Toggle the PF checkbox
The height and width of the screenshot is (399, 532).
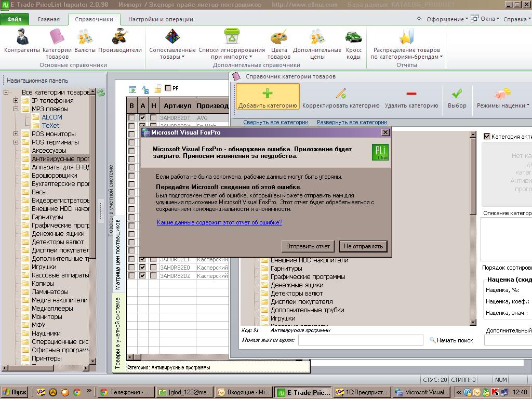[168, 88]
